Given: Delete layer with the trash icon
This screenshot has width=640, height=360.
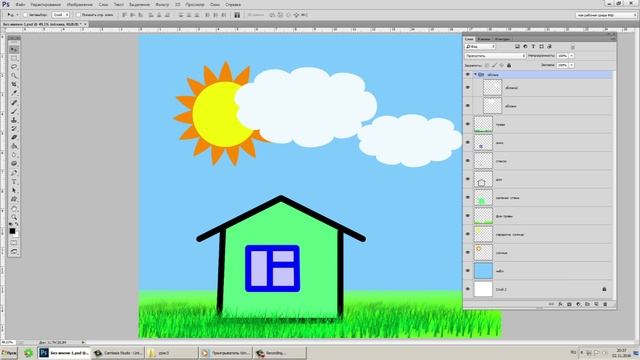Looking at the screenshot, I should [x=605, y=304].
